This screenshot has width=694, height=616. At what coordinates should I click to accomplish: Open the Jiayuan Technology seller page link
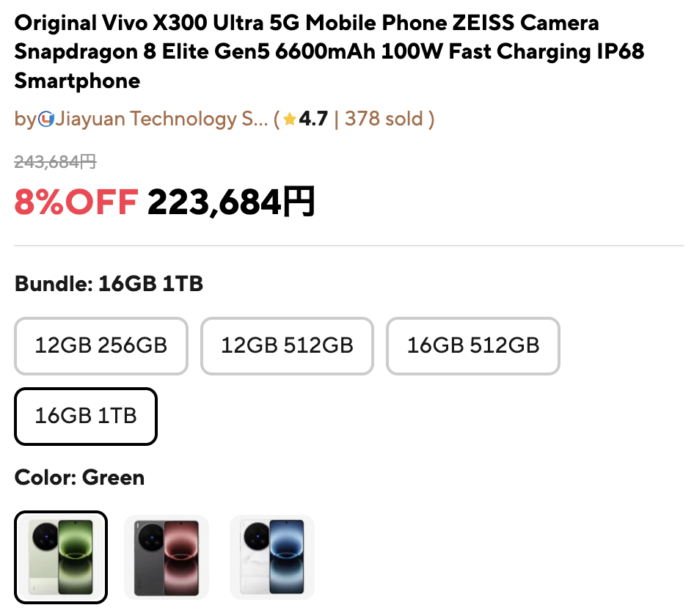click(x=162, y=119)
